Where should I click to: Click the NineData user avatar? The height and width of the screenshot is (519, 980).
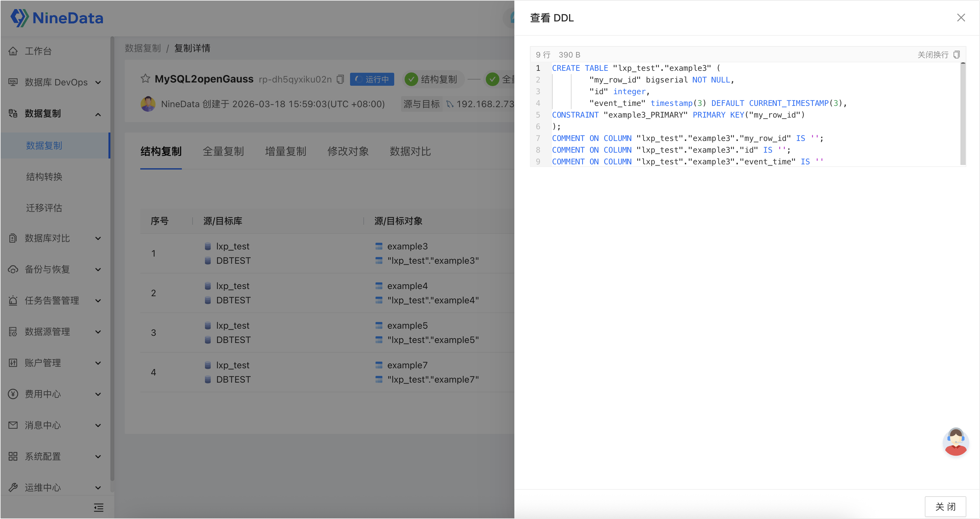click(x=148, y=104)
